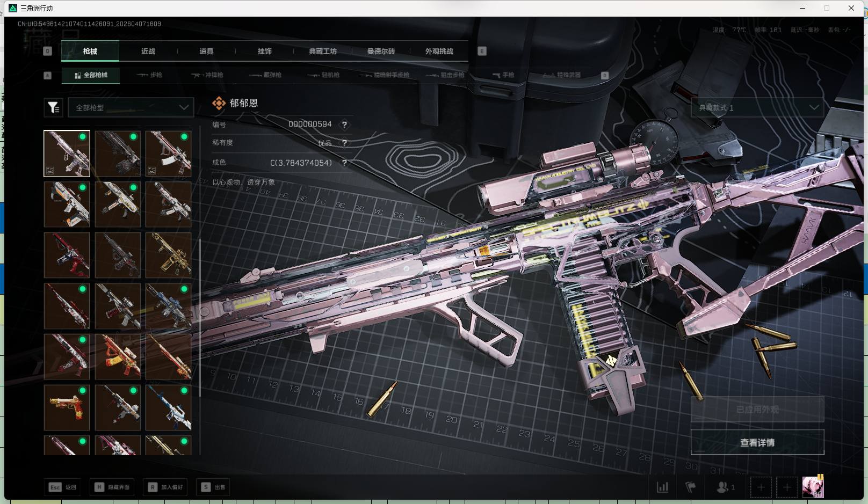
Task: Click the help icon beside 编号
Action: click(x=344, y=125)
